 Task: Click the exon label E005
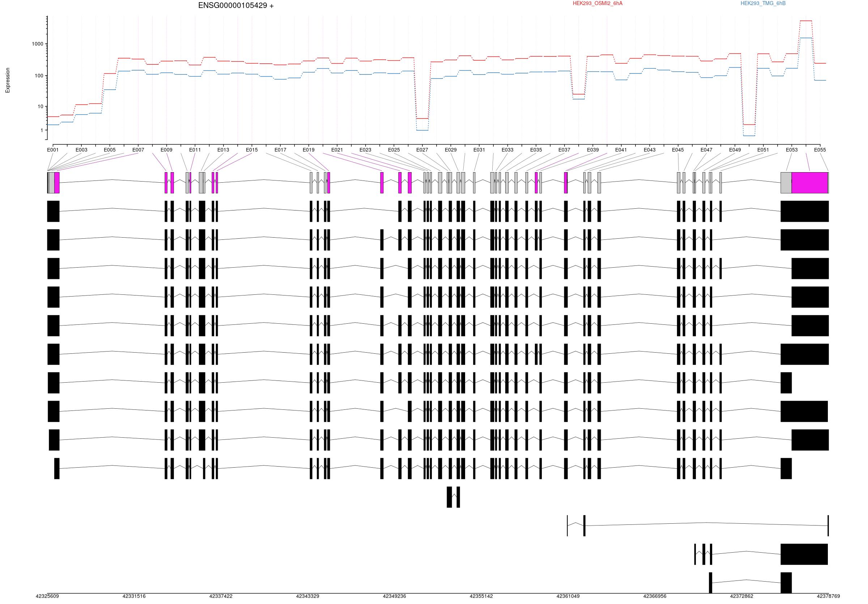(x=110, y=150)
